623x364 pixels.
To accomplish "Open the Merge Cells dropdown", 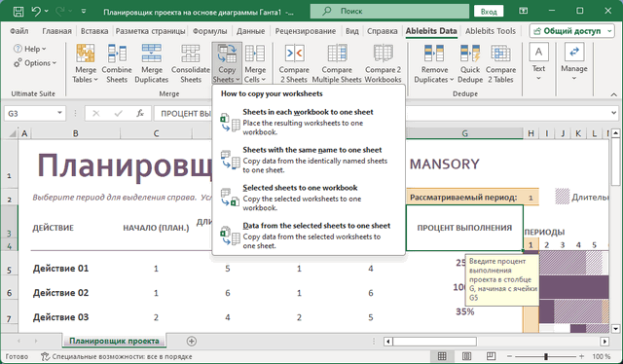I will click(255, 63).
